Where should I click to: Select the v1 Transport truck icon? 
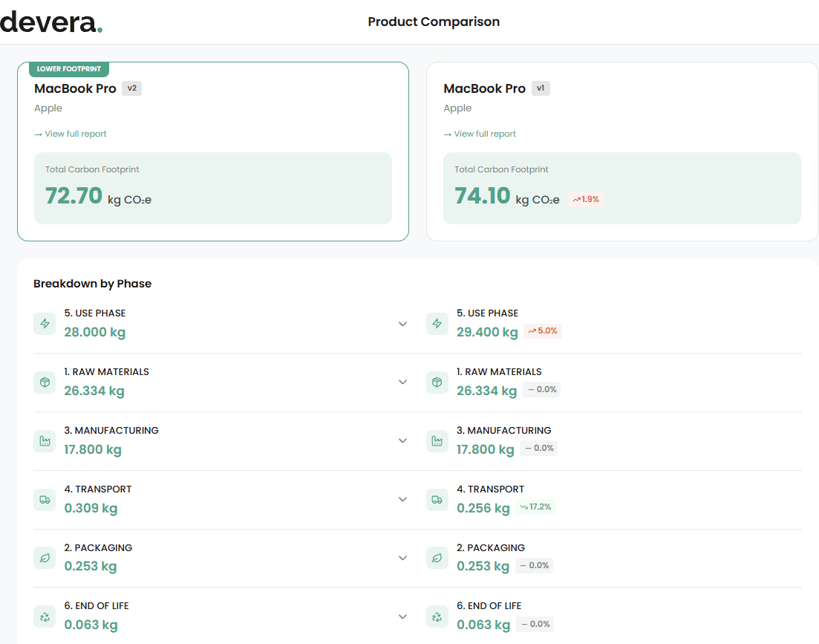pyautogui.click(x=437, y=499)
